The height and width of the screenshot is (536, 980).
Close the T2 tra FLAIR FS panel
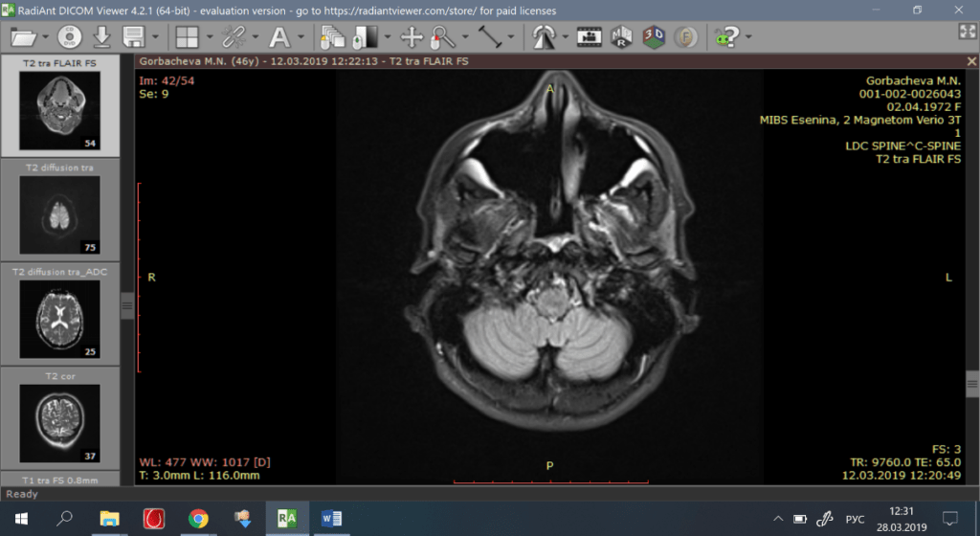[971, 61]
